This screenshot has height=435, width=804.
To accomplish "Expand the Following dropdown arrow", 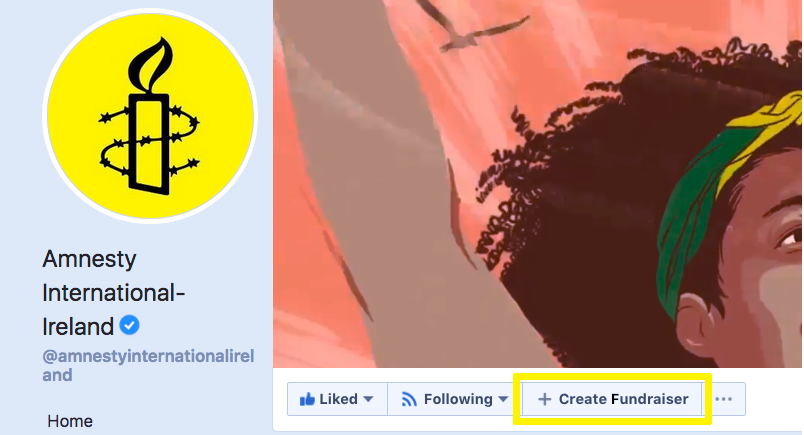I will (503, 399).
